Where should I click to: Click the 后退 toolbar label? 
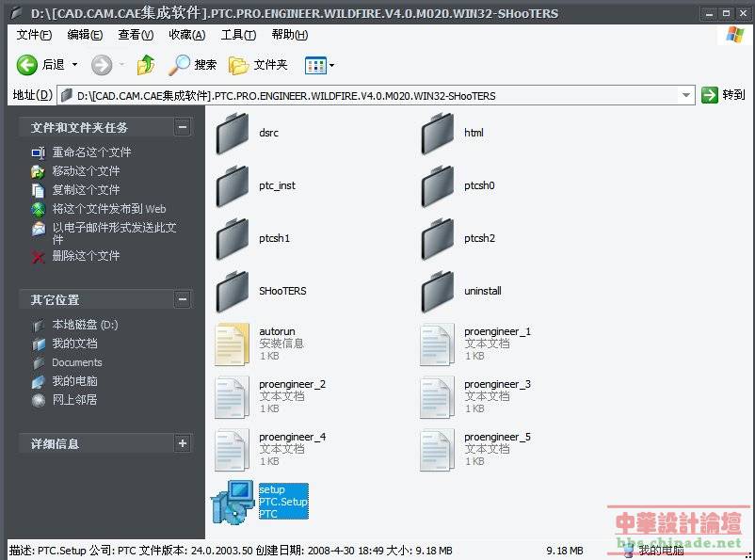(x=53, y=65)
